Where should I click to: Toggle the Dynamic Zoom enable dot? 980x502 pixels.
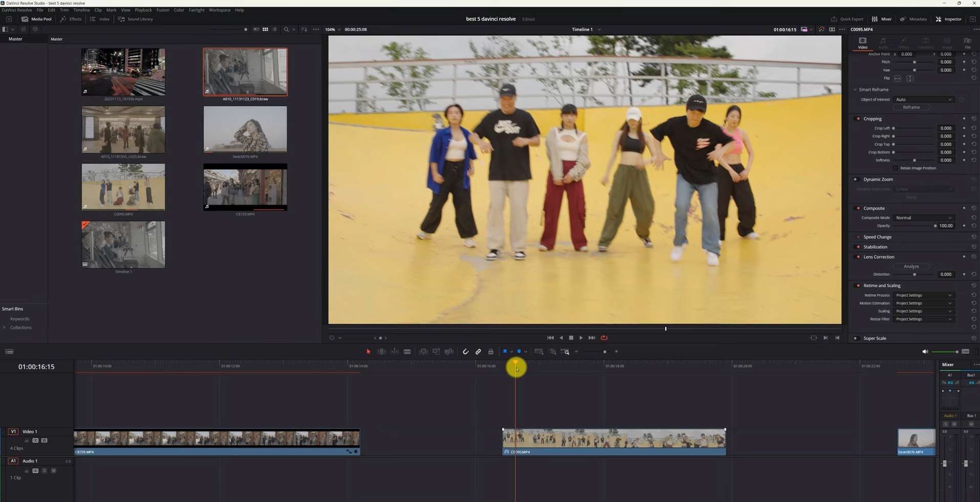[856, 180]
